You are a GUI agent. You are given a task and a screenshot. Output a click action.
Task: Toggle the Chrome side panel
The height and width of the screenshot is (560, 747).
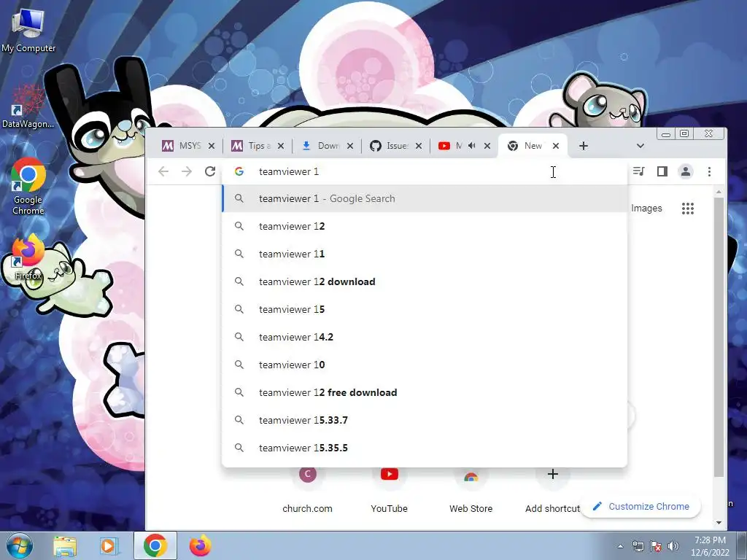pyautogui.click(x=662, y=171)
